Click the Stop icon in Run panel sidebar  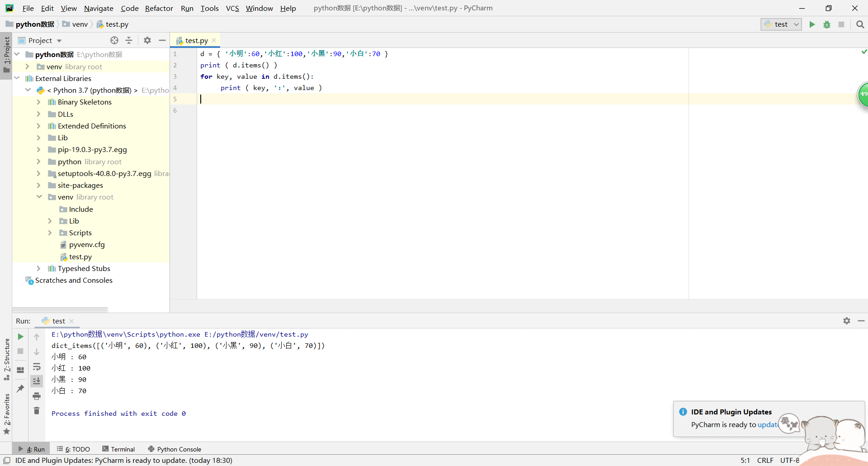[x=20, y=351]
